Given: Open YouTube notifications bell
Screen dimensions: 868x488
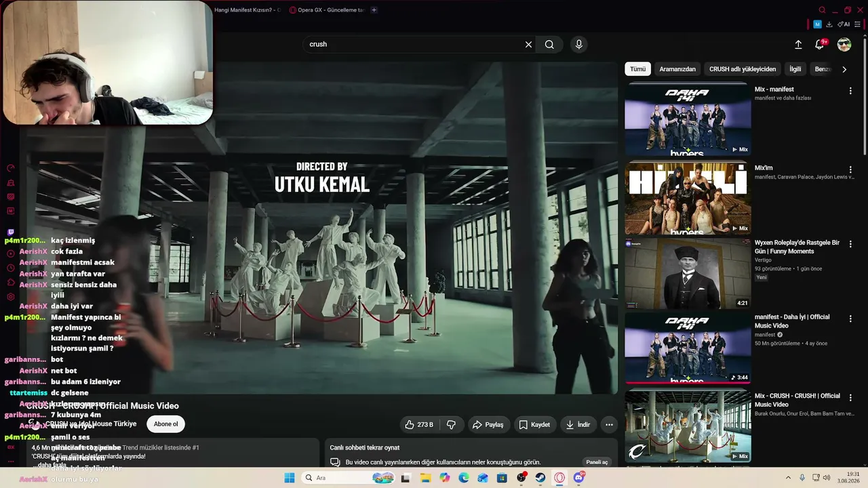Looking at the screenshot, I should coord(820,45).
